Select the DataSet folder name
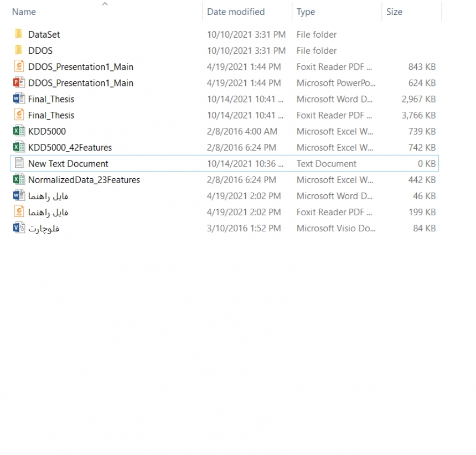Screen dimensions: 476x455 [44, 35]
